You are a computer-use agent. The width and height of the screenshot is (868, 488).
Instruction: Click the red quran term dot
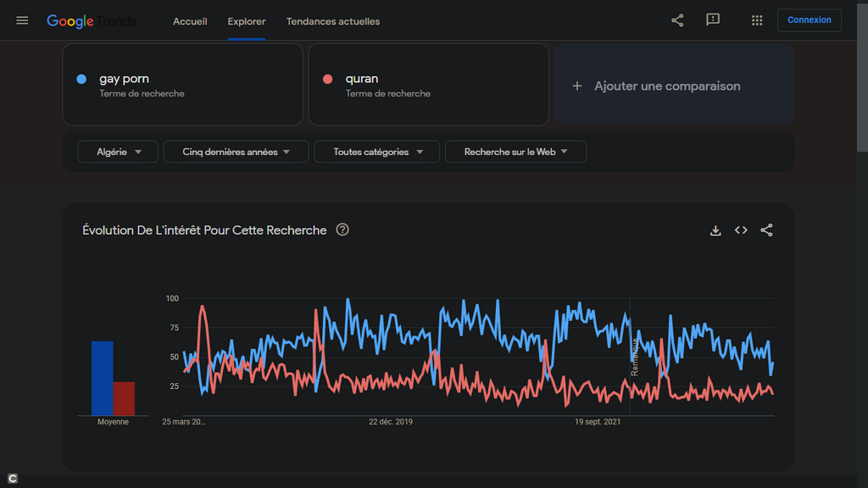(327, 80)
